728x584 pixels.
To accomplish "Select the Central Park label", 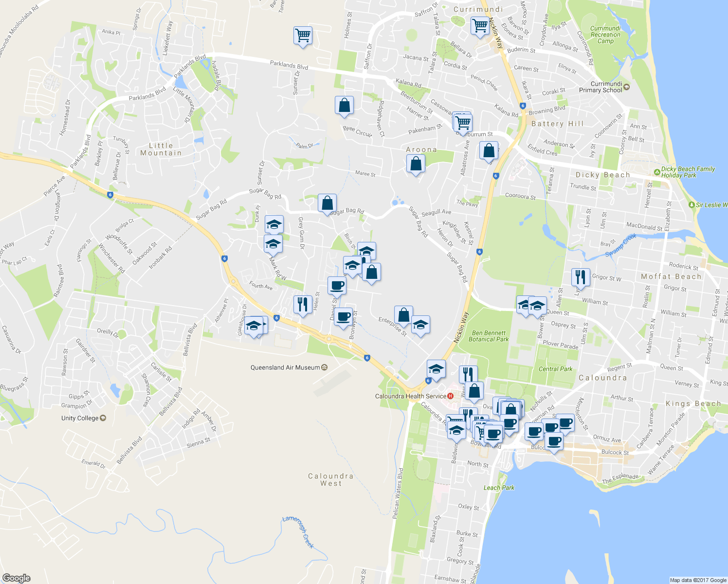I will pos(556,369).
